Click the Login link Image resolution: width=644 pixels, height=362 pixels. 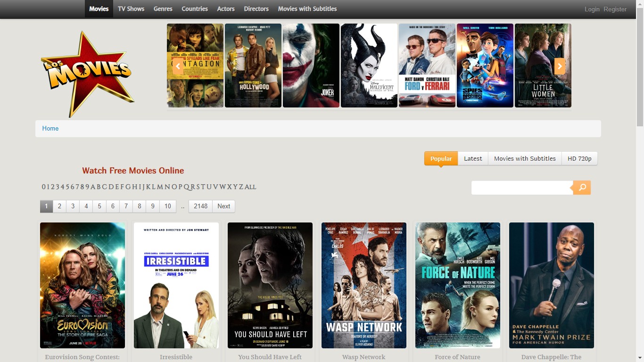[592, 9]
